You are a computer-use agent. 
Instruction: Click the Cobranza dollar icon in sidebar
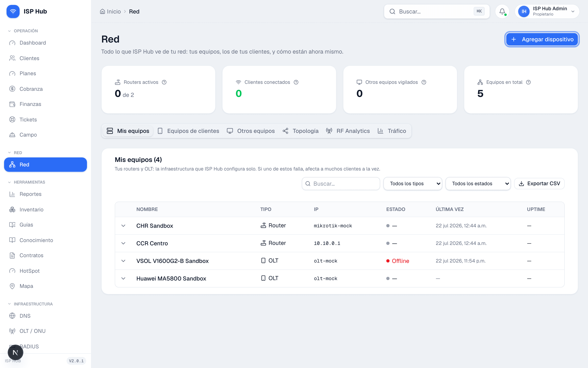click(x=12, y=89)
